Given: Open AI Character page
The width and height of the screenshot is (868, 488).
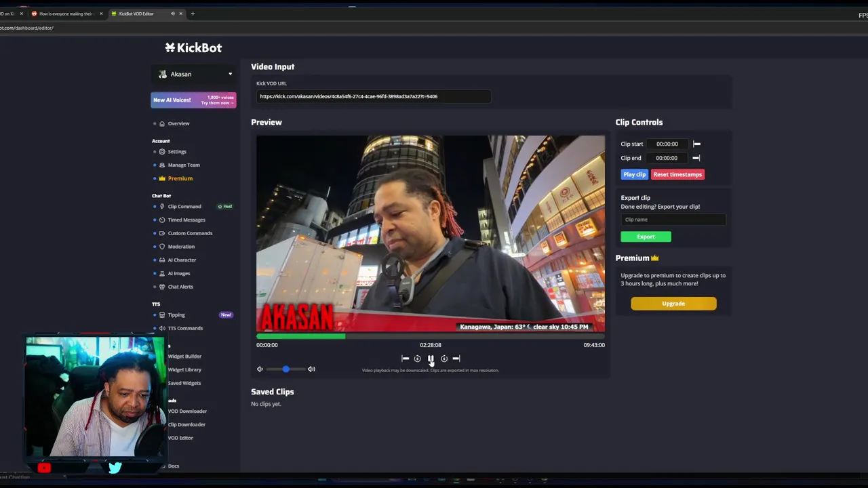Looking at the screenshot, I should point(182,260).
